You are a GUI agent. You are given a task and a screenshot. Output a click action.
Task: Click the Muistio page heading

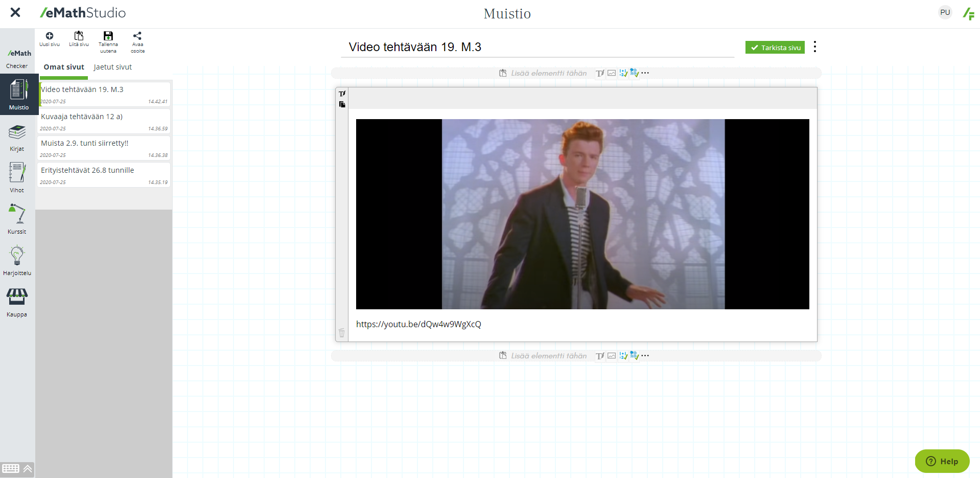coord(507,14)
